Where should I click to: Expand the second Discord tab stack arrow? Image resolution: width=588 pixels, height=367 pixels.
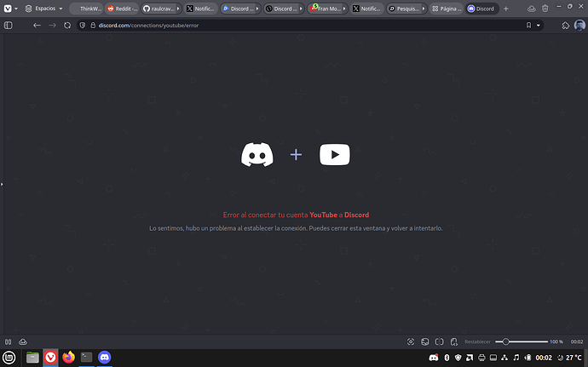(x=301, y=9)
